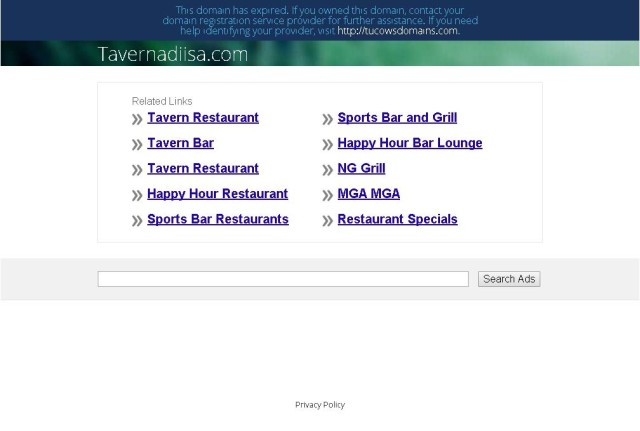
Task: Open the Sports Bar and Grill link
Action: click(397, 118)
